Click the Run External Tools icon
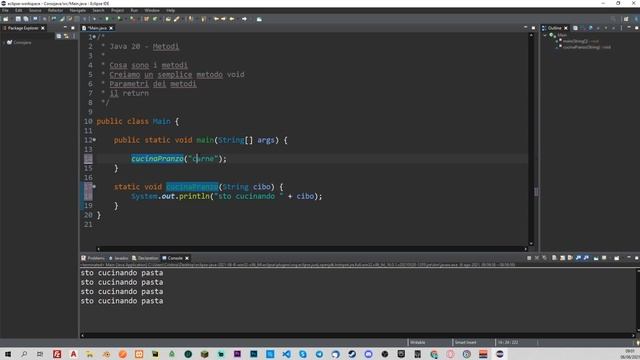This screenshot has width=640, height=360. tap(132, 19)
